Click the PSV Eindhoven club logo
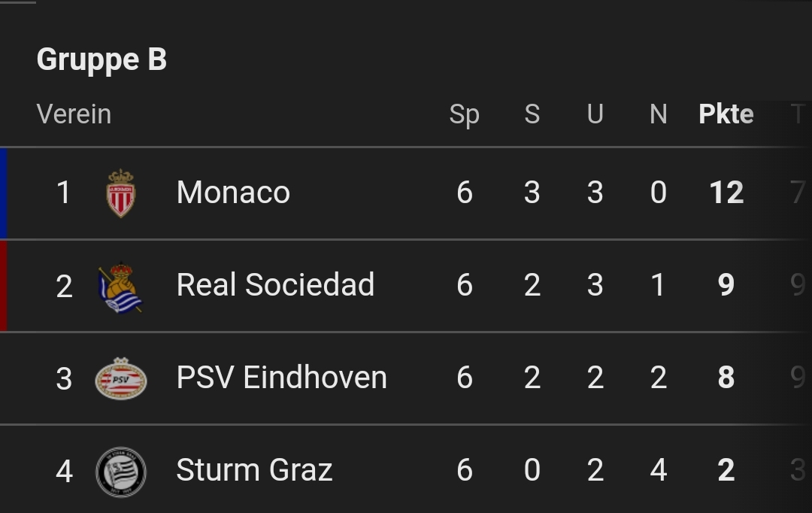Viewport: 812px width, 513px height. (x=120, y=378)
